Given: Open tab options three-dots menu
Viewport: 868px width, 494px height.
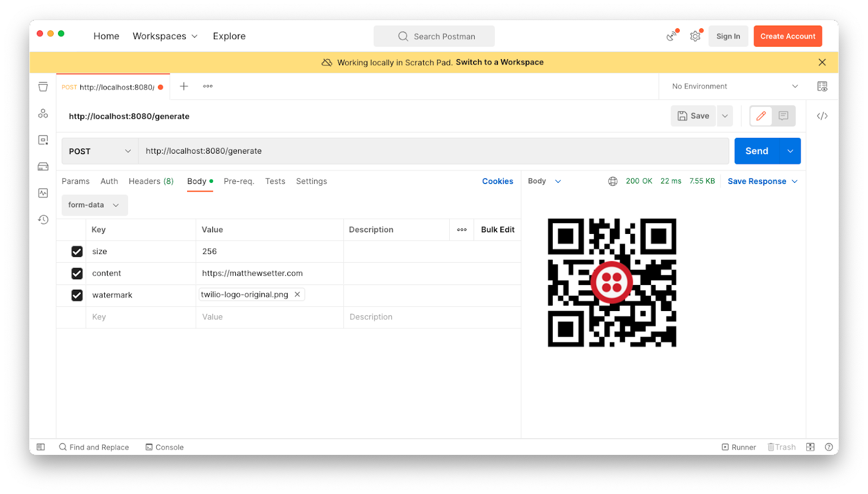Looking at the screenshot, I should (208, 86).
